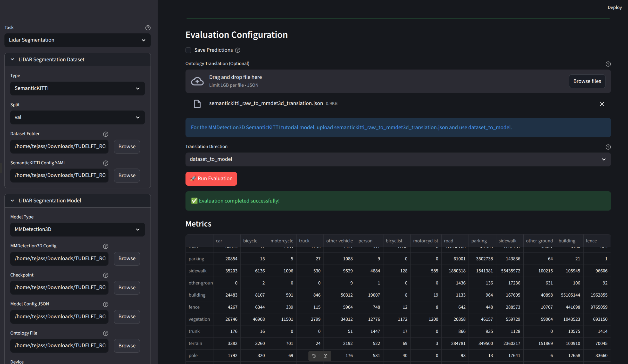Viewport: 628px width, 364px height.
Task: Show help for Checkpoint field
Action: coord(105,275)
